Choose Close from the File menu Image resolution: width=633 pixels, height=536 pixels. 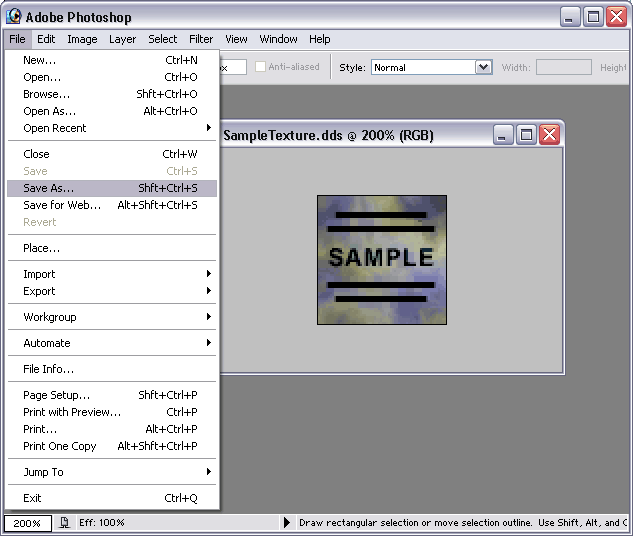point(112,154)
